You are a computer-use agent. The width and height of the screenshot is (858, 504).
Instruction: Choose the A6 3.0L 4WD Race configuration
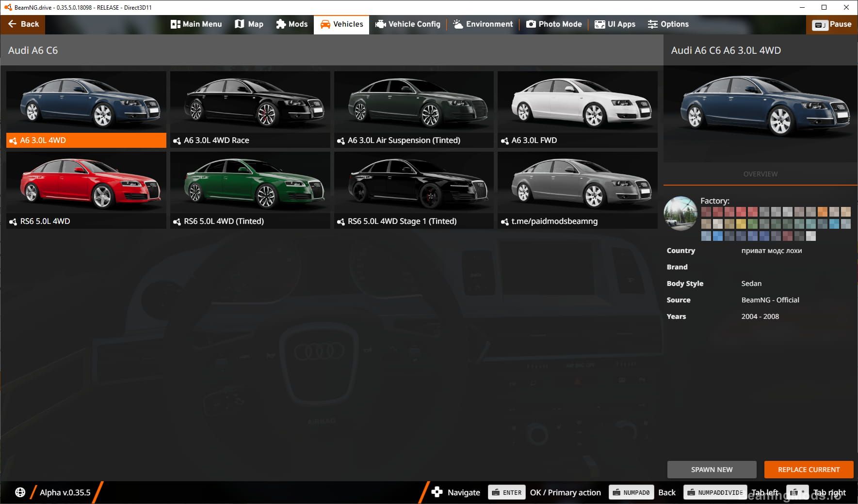coord(250,110)
